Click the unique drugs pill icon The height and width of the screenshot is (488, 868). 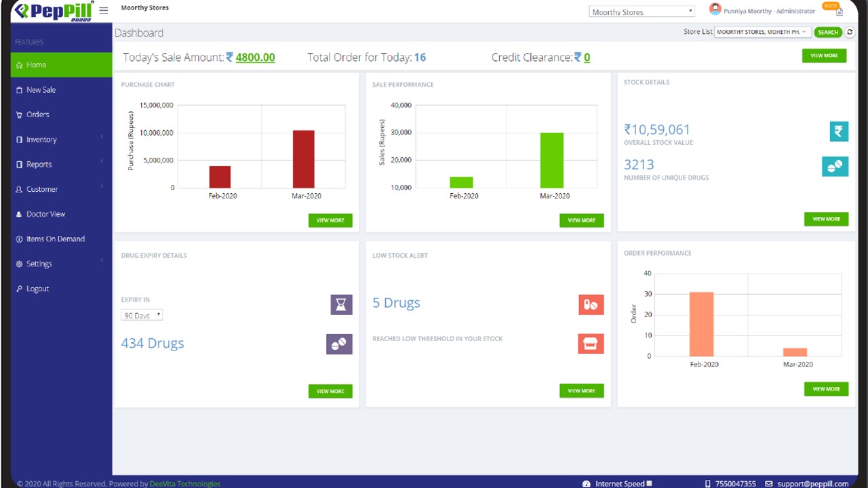pyautogui.click(x=835, y=167)
